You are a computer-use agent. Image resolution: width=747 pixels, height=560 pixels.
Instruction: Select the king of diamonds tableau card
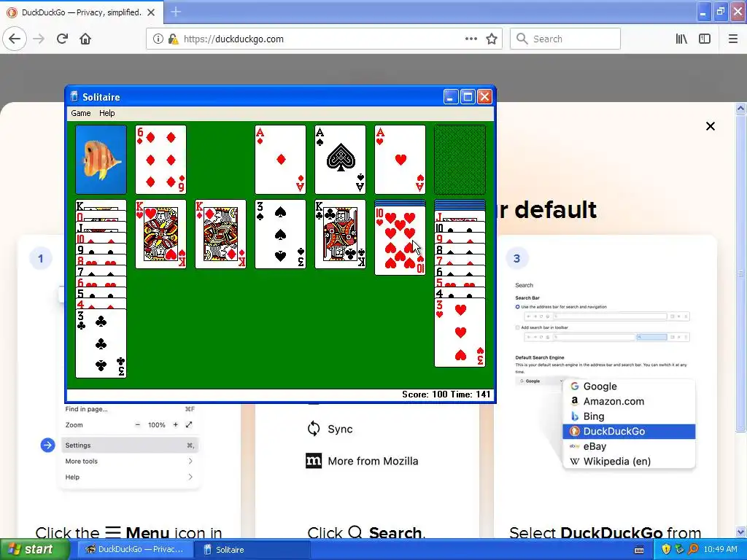pos(220,234)
